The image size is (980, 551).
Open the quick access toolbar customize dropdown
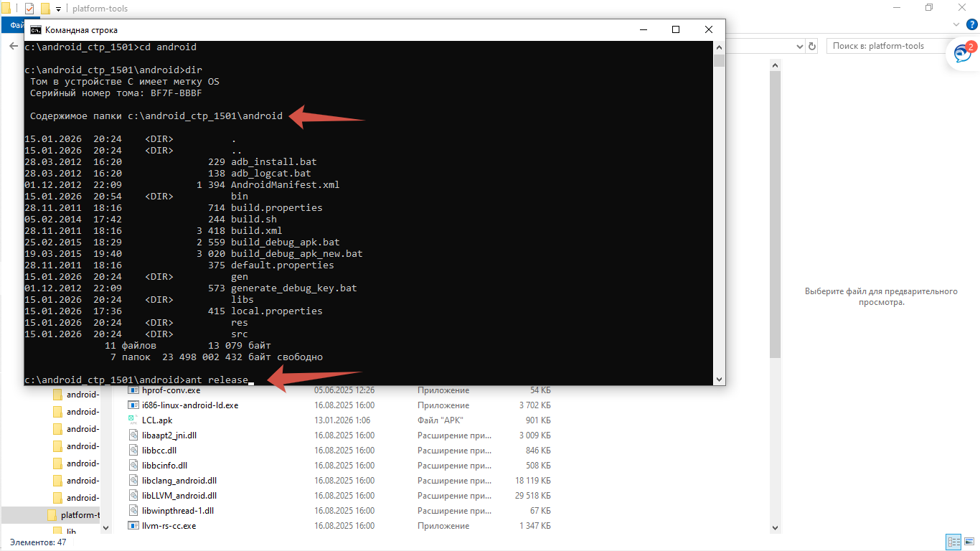tap(58, 9)
